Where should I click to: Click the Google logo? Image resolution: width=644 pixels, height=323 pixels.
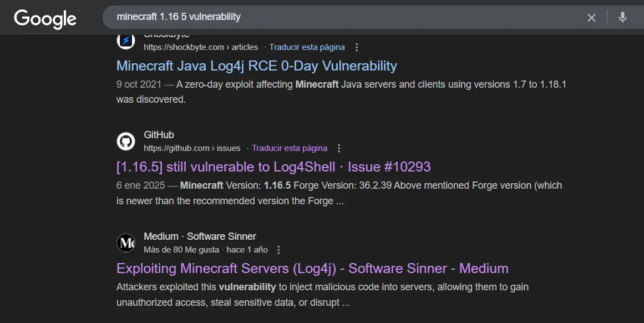[x=45, y=18]
